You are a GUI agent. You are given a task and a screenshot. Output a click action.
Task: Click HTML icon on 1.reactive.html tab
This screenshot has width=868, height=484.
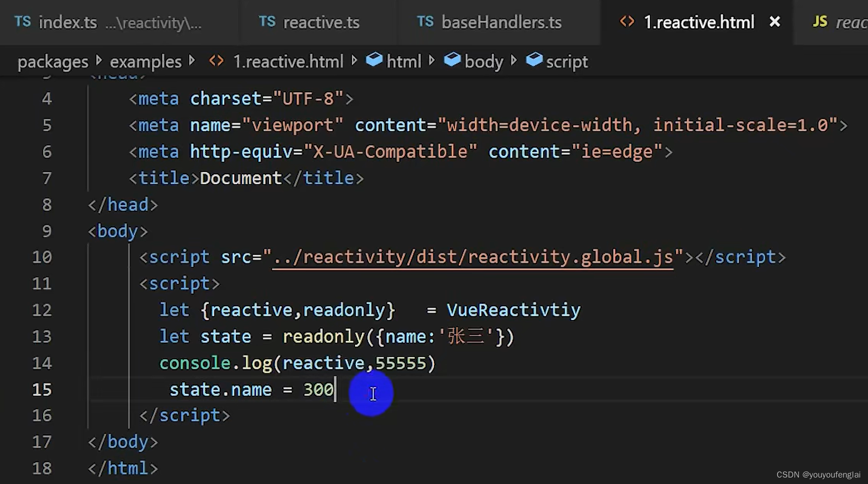coord(627,22)
